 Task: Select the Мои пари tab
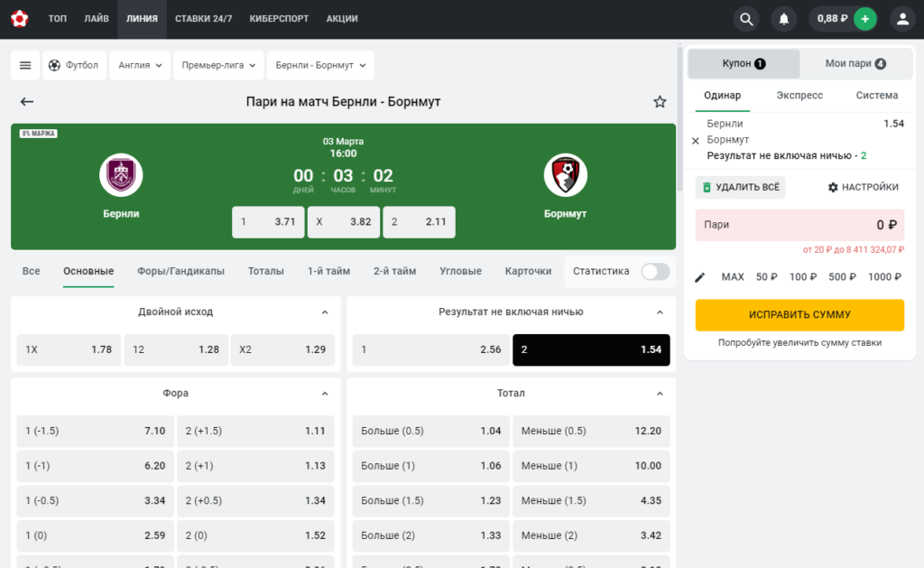pos(855,64)
